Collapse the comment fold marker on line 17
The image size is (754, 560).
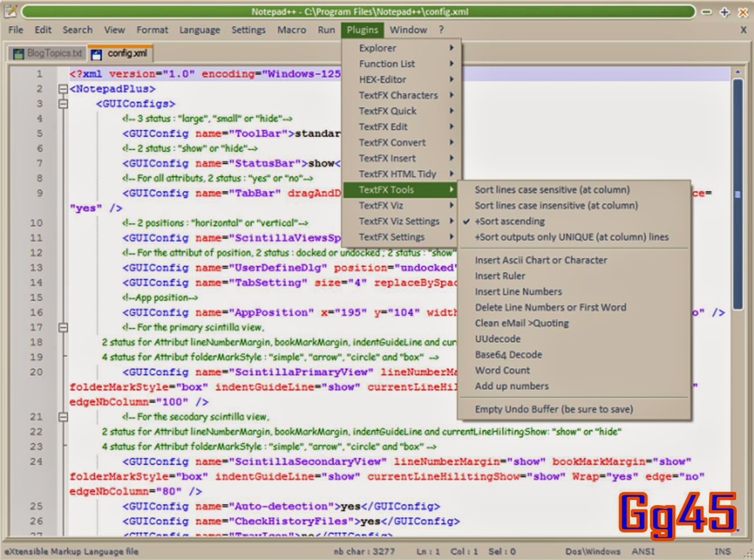[63, 327]
